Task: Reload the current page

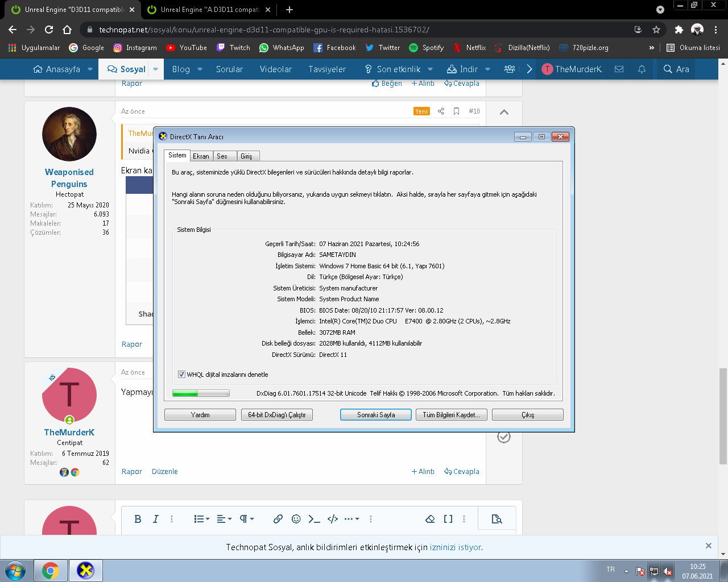Action: [x=49, y=30]
